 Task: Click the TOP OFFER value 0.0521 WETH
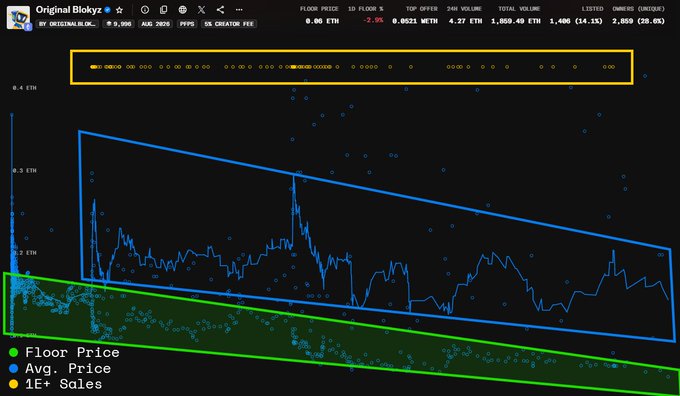point(415,21)
